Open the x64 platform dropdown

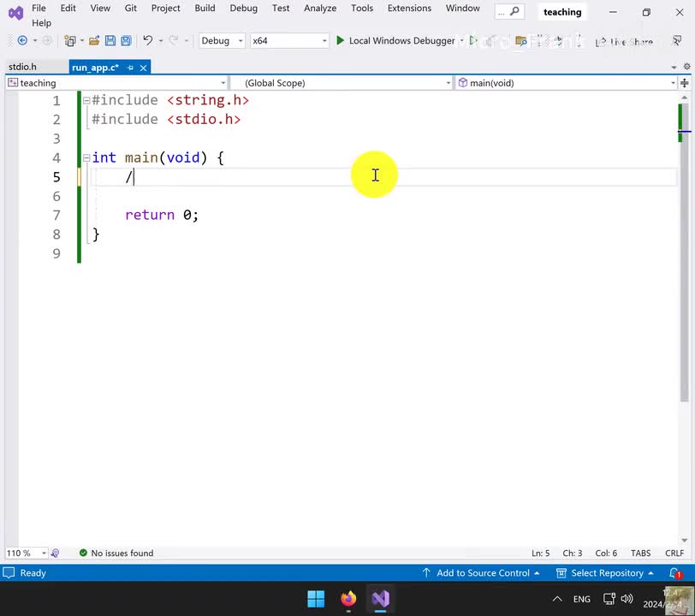289,41
